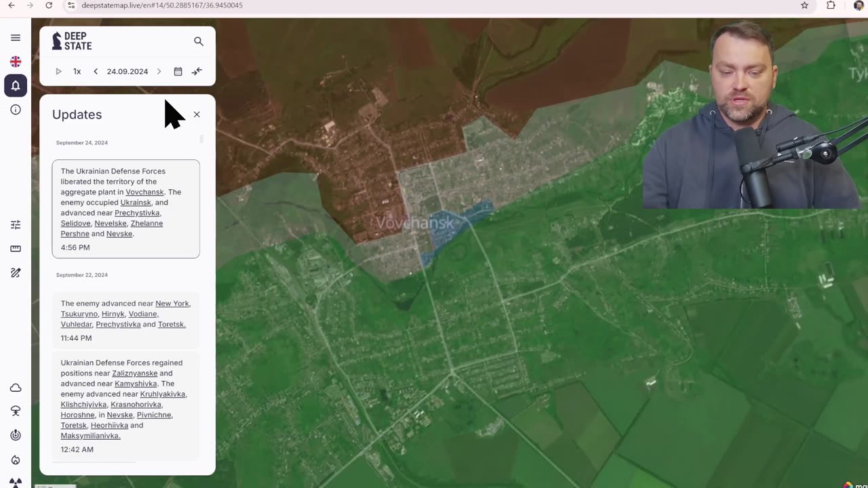The width and height of the screenshot is (868, 488).
Task: Reload the browser page
Action: tap(49, 5)
